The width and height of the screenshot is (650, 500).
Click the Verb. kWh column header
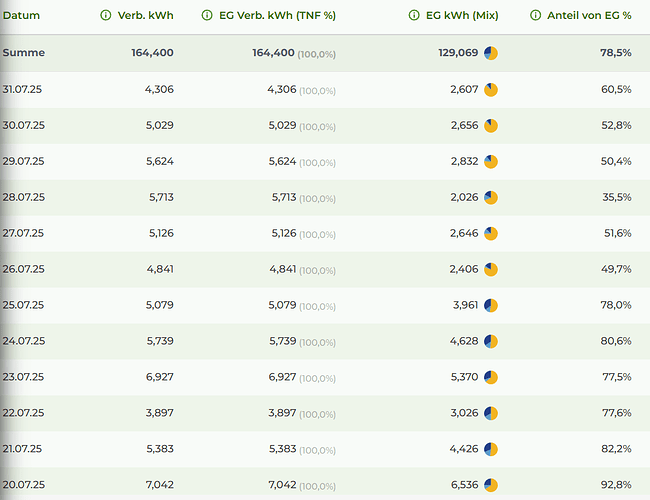[x=146, y=16]
